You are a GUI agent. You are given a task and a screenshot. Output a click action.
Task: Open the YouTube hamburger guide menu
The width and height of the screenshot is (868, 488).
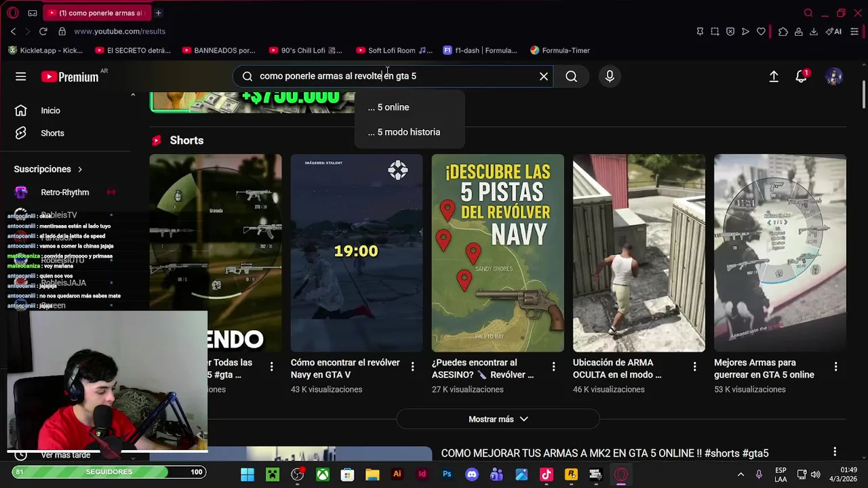click(21, 77)
